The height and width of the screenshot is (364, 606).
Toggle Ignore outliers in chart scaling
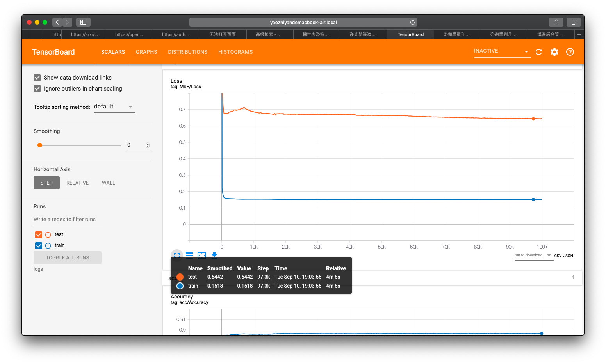(37, 89)
